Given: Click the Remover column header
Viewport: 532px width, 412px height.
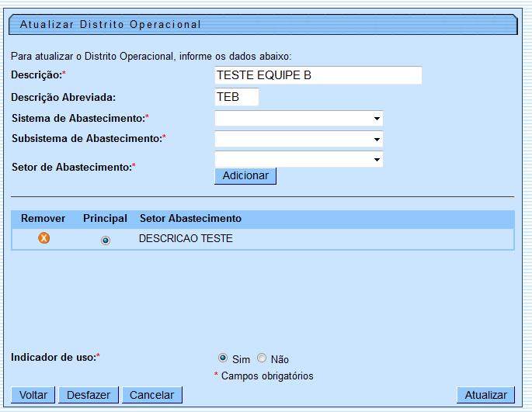Looking at the screenshot, I should click(x=43, y=219).
